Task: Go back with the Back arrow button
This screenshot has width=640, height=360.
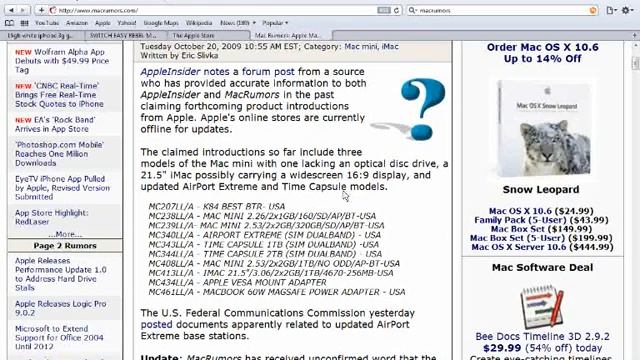Action: point(11,10)
